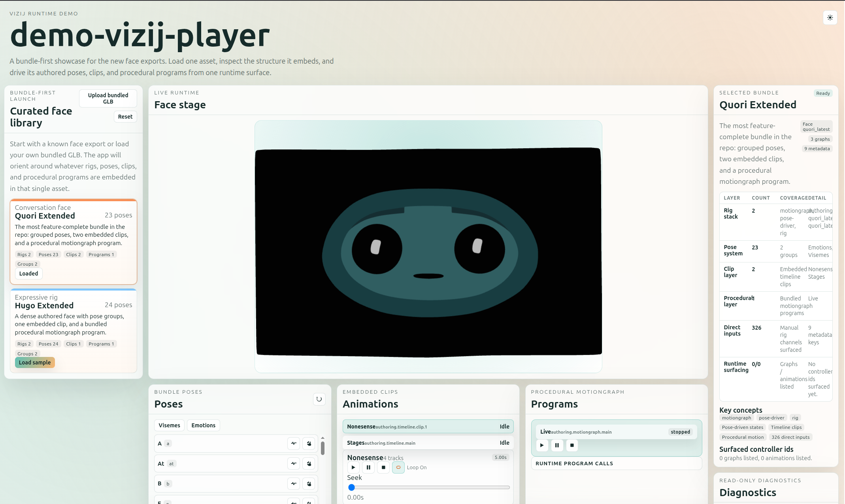Stop the Nonesense clip

383,467
